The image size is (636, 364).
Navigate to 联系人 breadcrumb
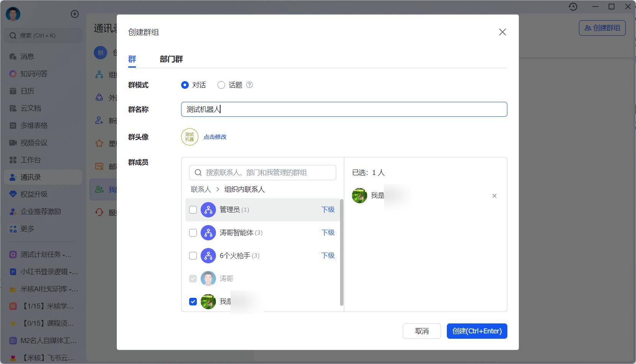coord(201,189)
